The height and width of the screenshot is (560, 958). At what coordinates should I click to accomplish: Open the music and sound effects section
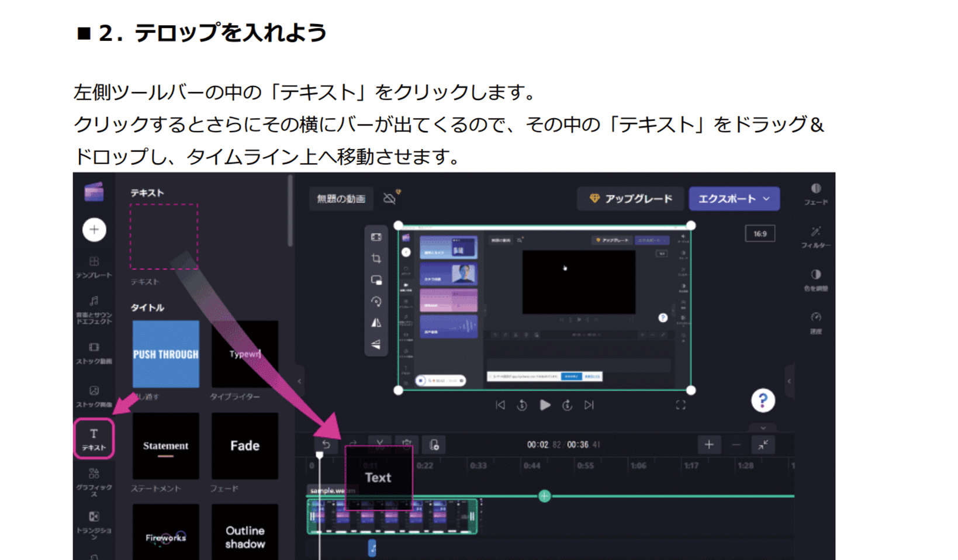(94, 310)
